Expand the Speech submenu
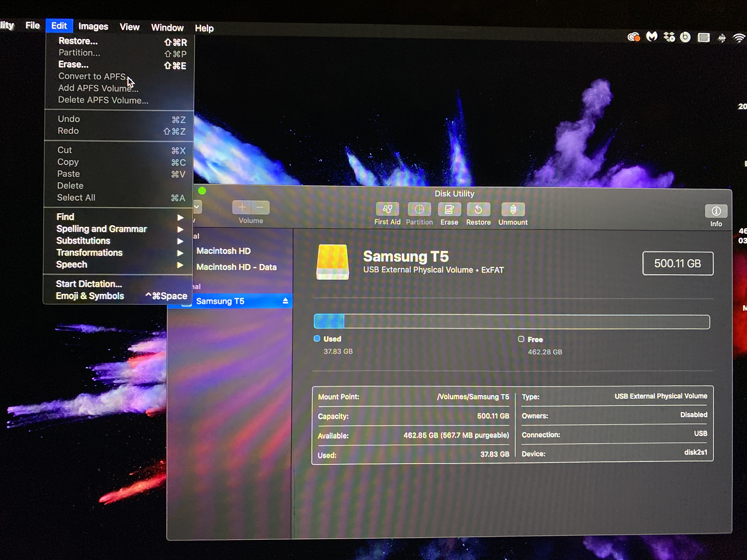Image resolution: width=747 pixels, height=560 pixels. click(118, 265)
